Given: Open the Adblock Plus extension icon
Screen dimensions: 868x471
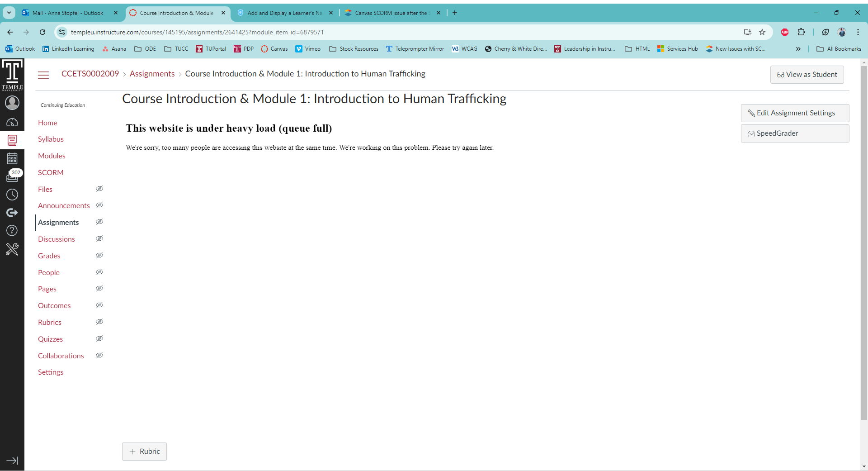Looking at the screenshot, I should point(785,32).
